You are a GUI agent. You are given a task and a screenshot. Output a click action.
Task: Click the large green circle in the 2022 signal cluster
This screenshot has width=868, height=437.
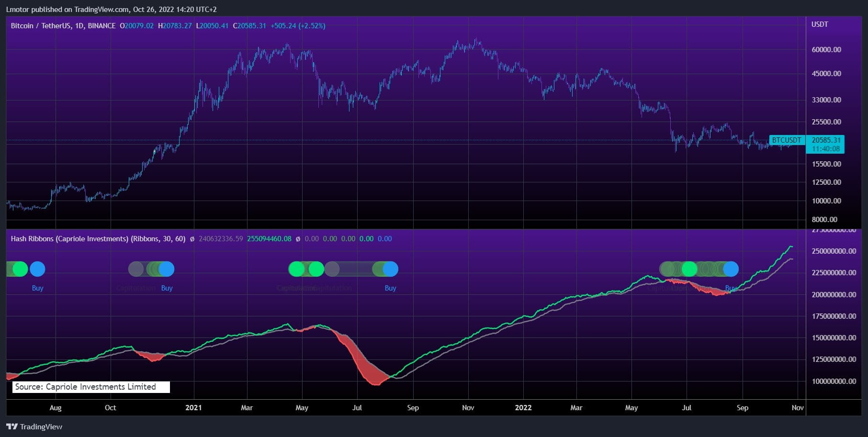tap(689, 269)
